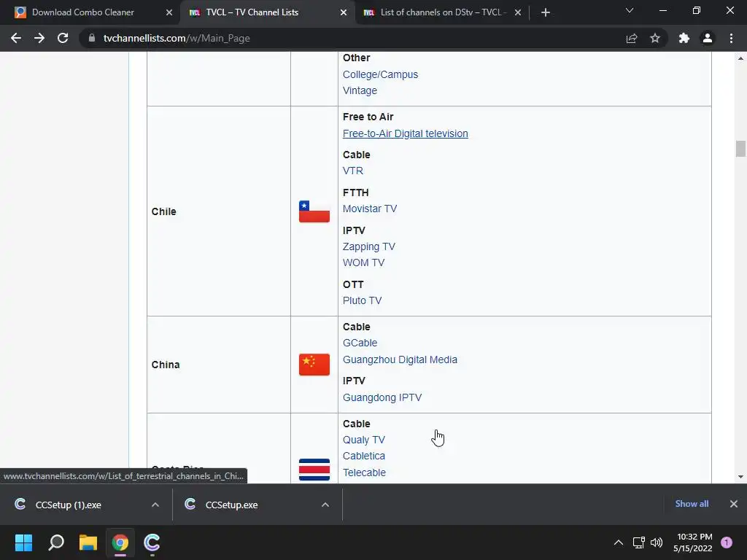Image resolution: width=747 pixels, height=560 pixels.
Task: Open the Extensions puzzle icon
Action: tap(684, 38)
